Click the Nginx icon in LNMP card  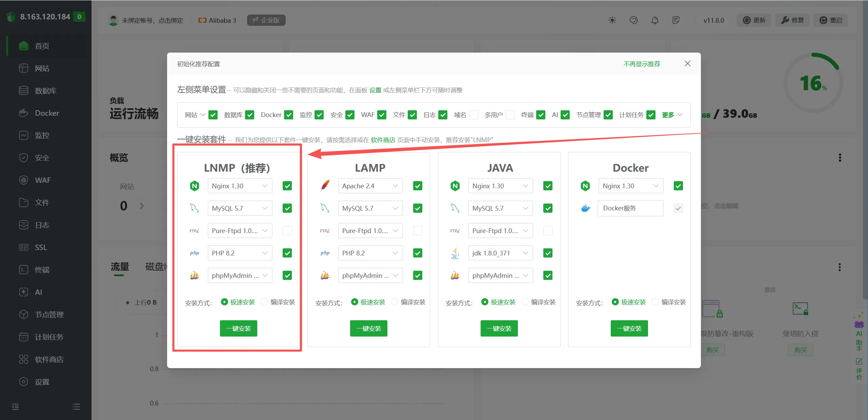pos(195,186)
